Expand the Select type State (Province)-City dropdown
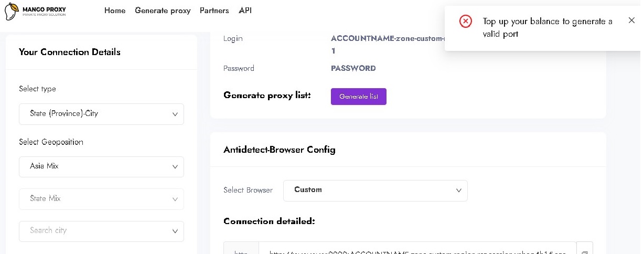This screenshot has height=254, width=644. tap(101, 114)
